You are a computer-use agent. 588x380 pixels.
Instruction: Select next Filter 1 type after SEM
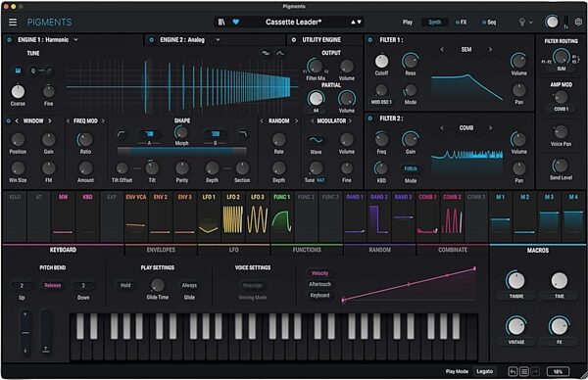(x=490, y=50)
